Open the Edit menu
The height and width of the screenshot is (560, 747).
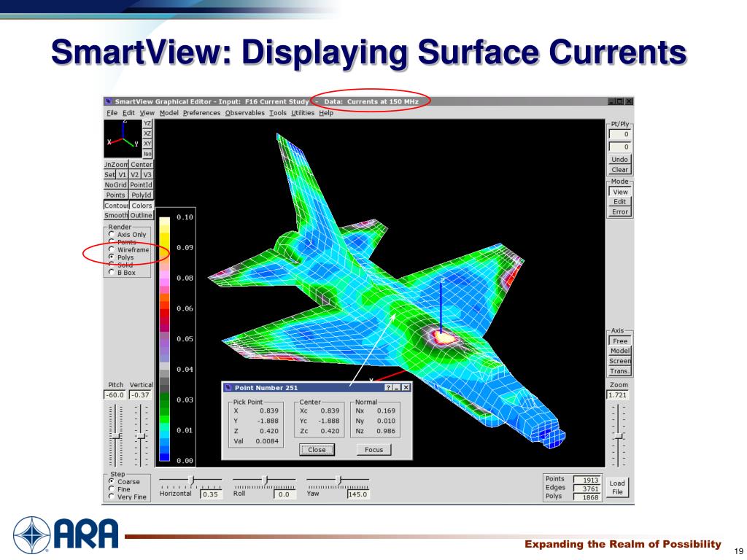[x=128, y=113]
